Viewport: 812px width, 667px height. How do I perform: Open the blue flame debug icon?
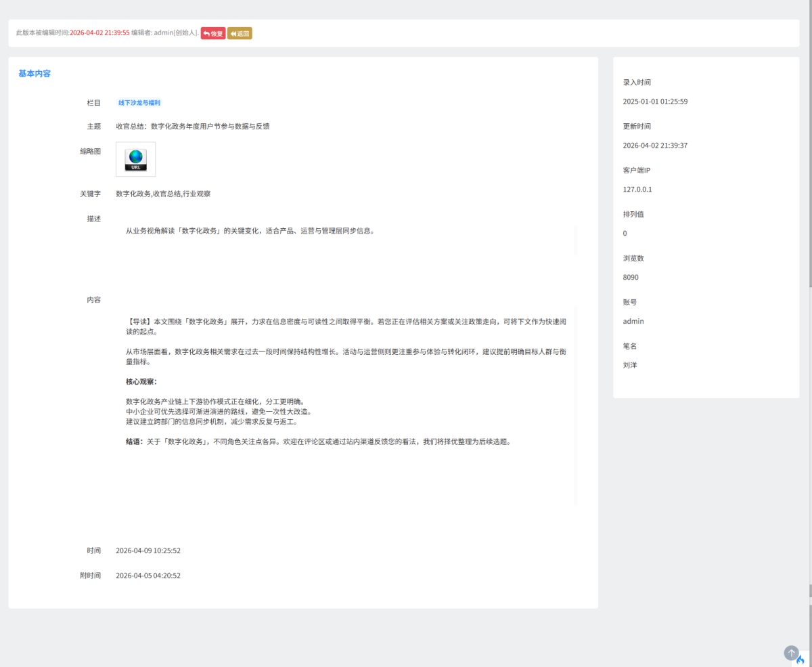click(801, 659)
